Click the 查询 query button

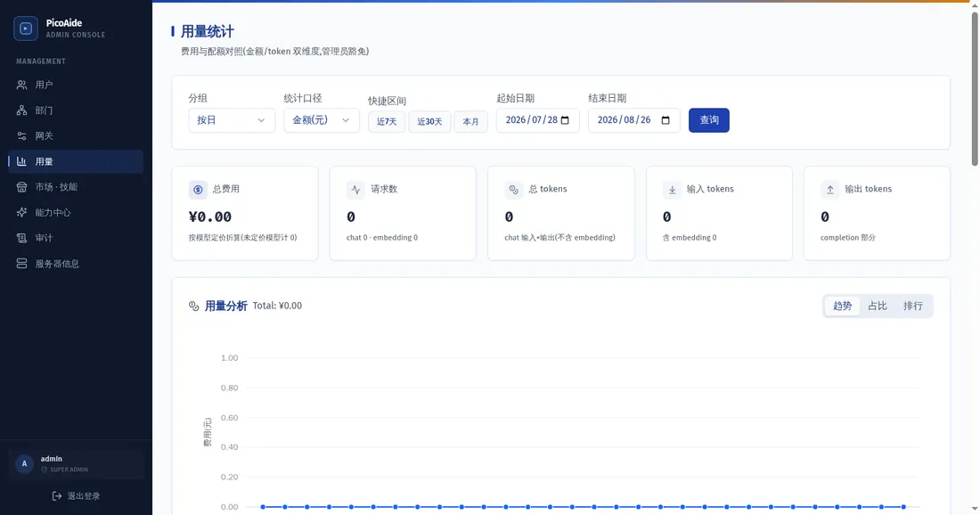click(709, 120)
